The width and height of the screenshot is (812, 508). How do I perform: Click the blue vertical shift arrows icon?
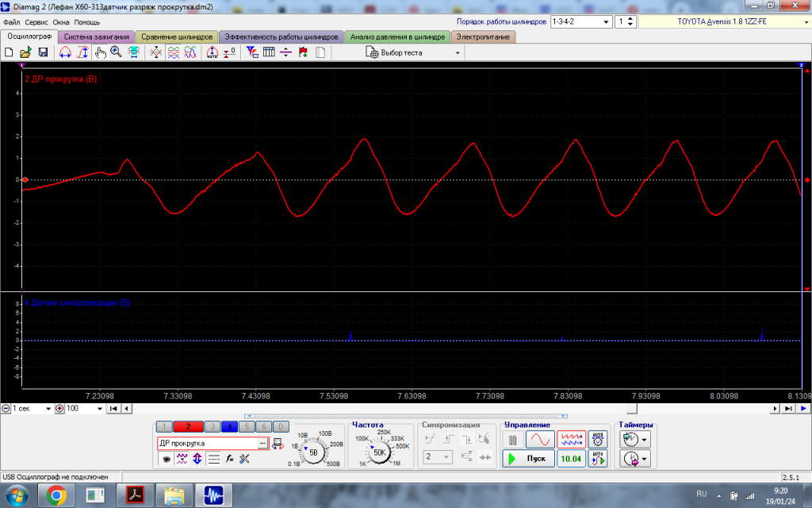coord(197,459)
